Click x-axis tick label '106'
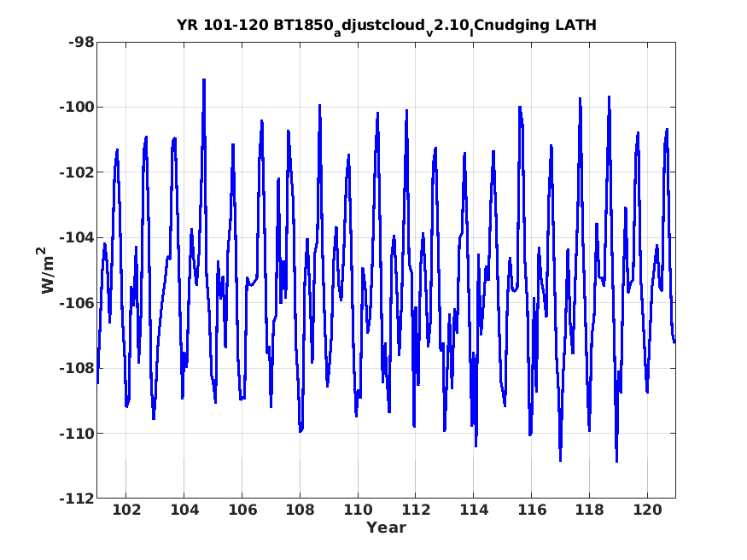Image resolution: width=747 pixels, height=560 pixels. click(242, 510)
